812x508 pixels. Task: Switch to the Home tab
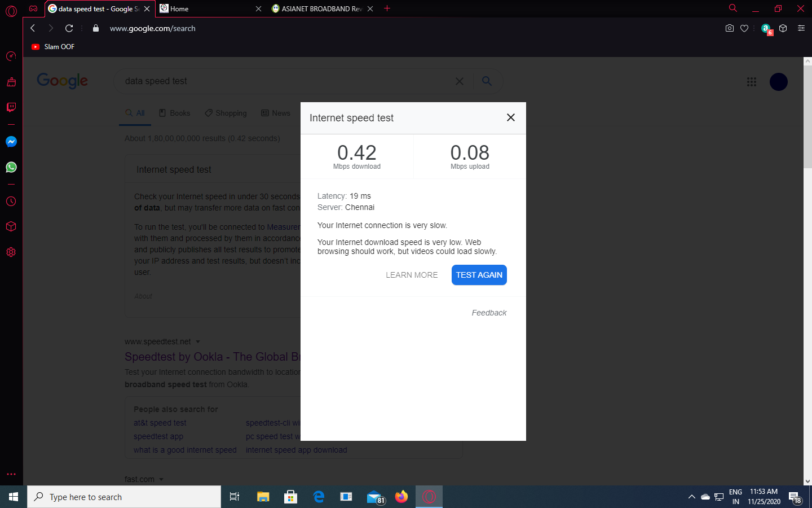tap(209, 8)
